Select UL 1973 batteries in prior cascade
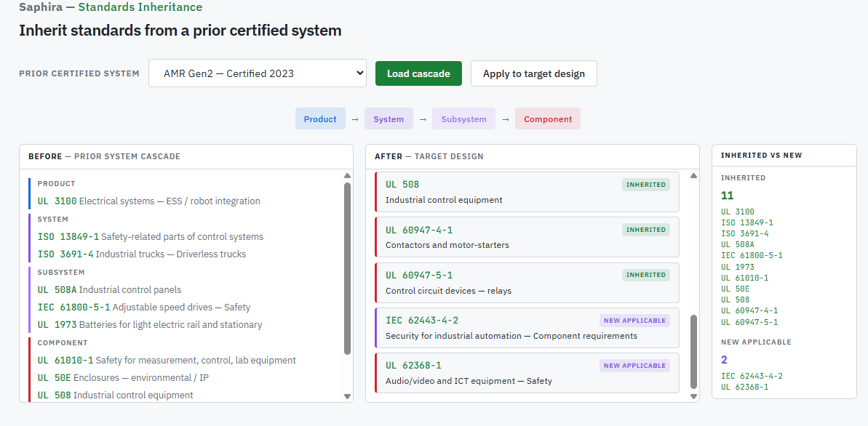The image size is (868, 426). pyautogui.click(x=149, y=325)
